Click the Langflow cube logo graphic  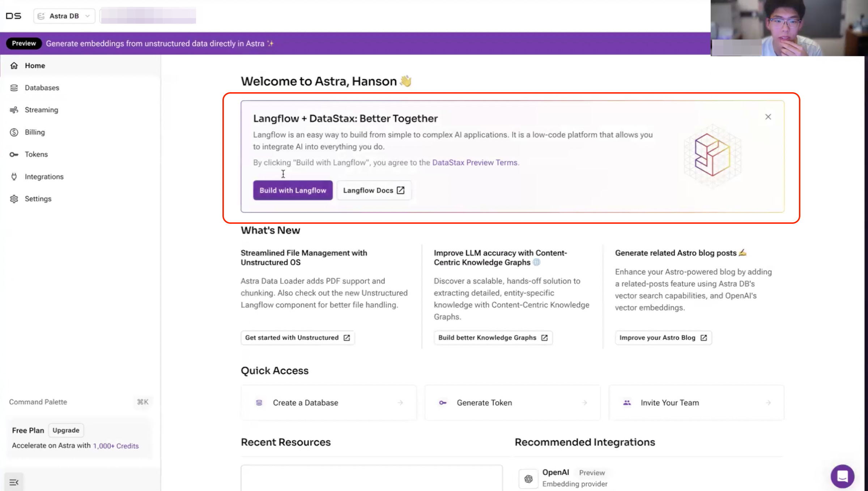[x=712, y=155]
